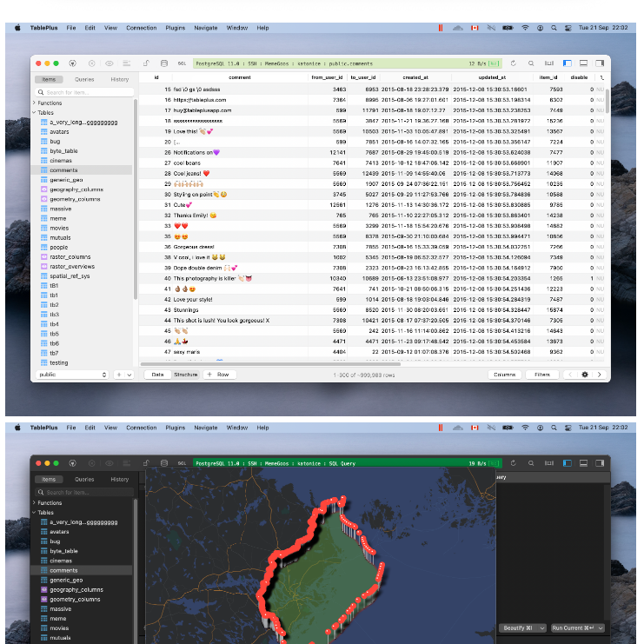Viewport: 644px width, 644px height.
Task: Toggle the bottom panel in the dark window
Action: pyautogui.click(x=583, y=463)
